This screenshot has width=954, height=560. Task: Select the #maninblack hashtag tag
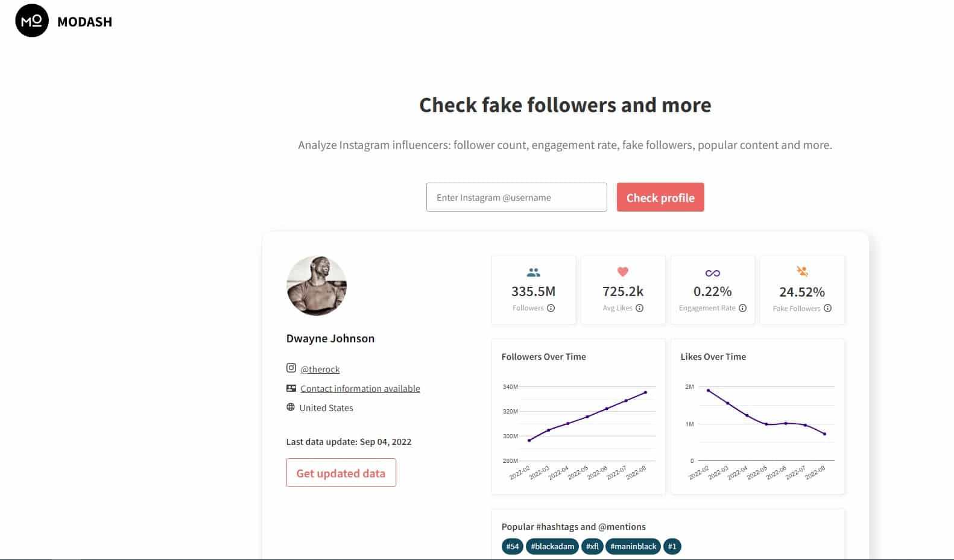633,546
